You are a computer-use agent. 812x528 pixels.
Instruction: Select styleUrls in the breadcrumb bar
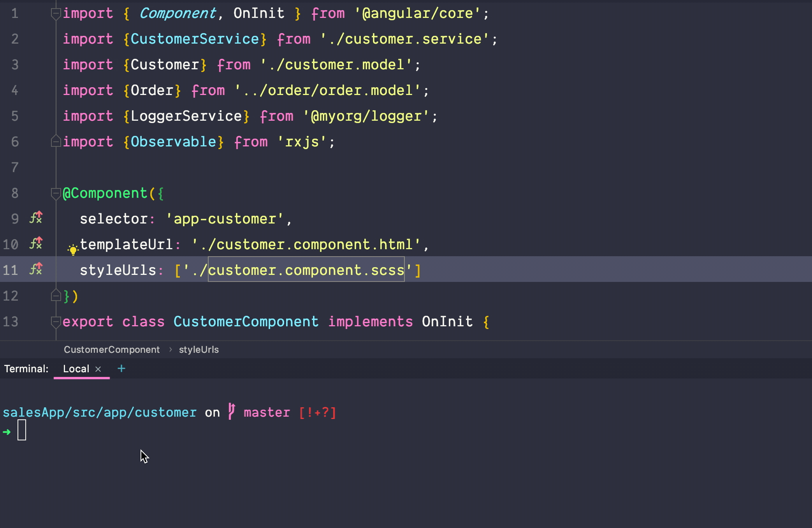coord(199,350)
